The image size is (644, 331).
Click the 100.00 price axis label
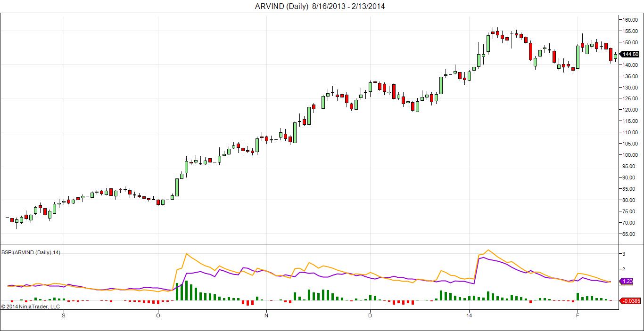(x=630, y=155)
